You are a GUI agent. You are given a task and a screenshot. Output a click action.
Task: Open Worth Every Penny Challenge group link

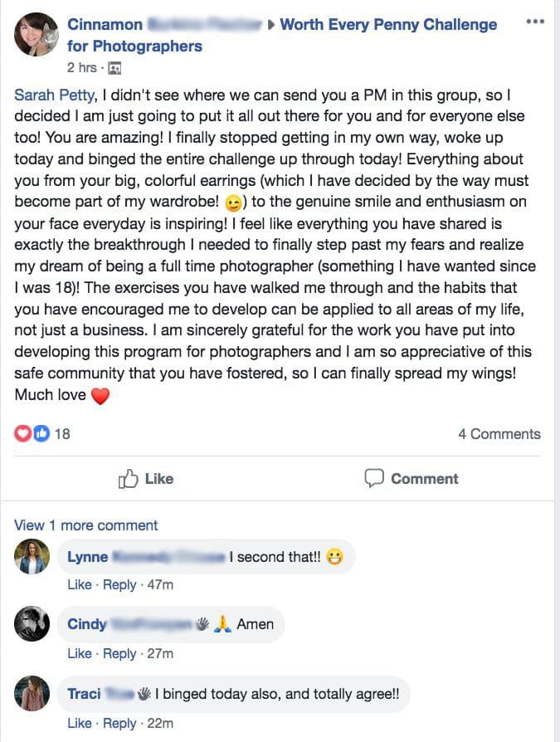tap(388, 24)
